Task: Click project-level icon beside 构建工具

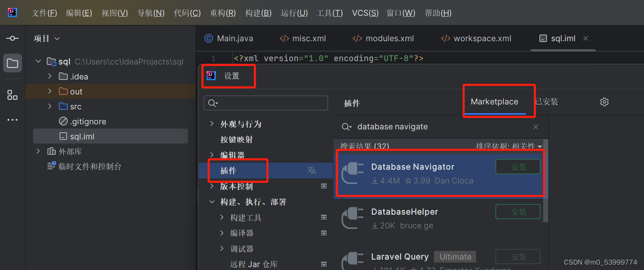Action: point(324,217)
